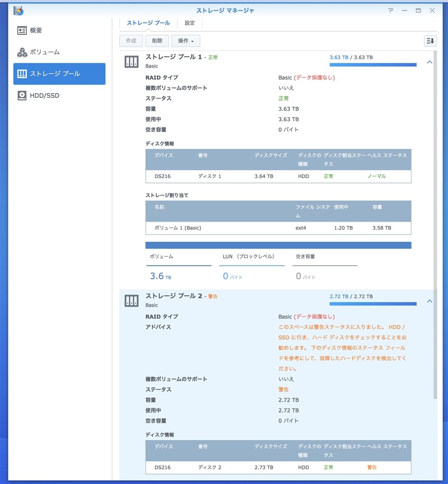448x484 pixels.
Task: Click the 2.72 TB usage bar of pool 2
Action: [x=373, y=304]
